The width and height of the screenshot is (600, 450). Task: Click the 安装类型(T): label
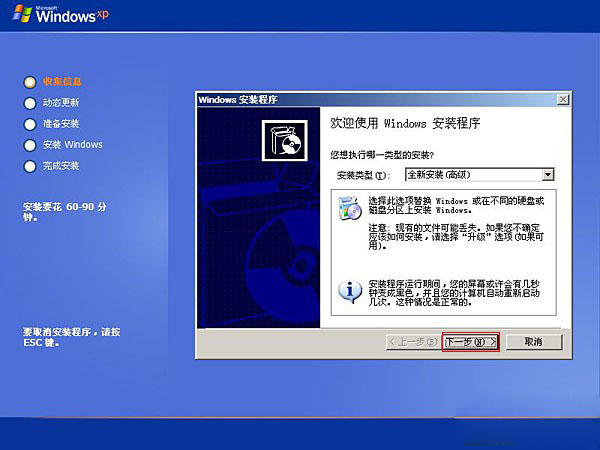point(363,175)
